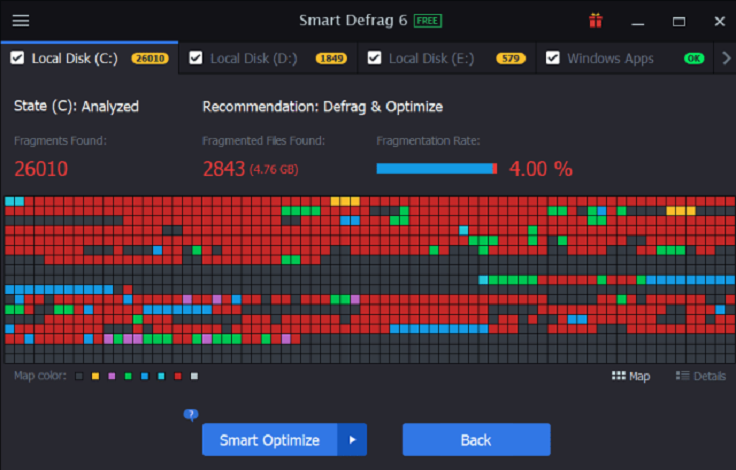Click the Map grid icon

pyautogui.click(x=619, y=376)
